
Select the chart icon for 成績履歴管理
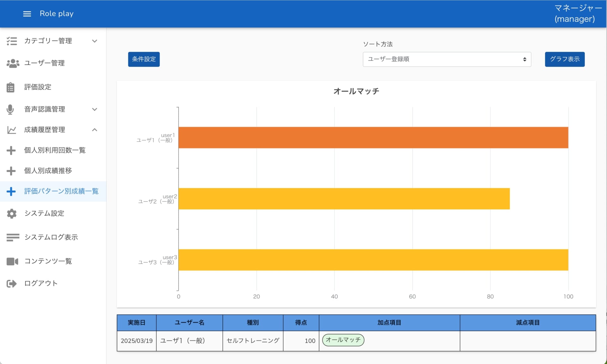click(x=12, y=130)
